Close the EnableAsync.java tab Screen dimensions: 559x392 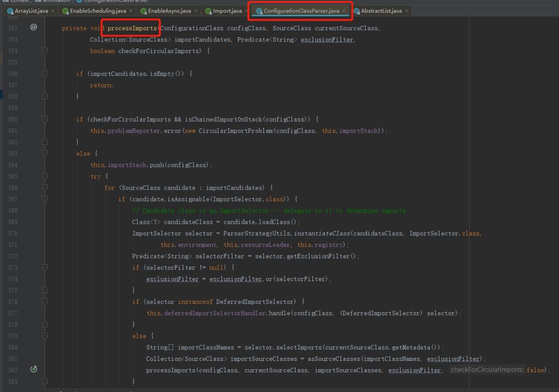pyautogui.click(x=196, y=11)
